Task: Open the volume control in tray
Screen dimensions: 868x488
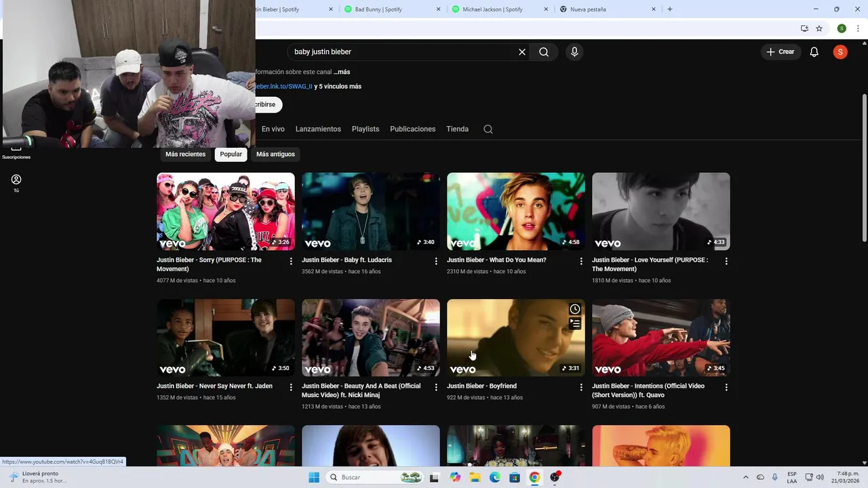Action: point(820,477)
